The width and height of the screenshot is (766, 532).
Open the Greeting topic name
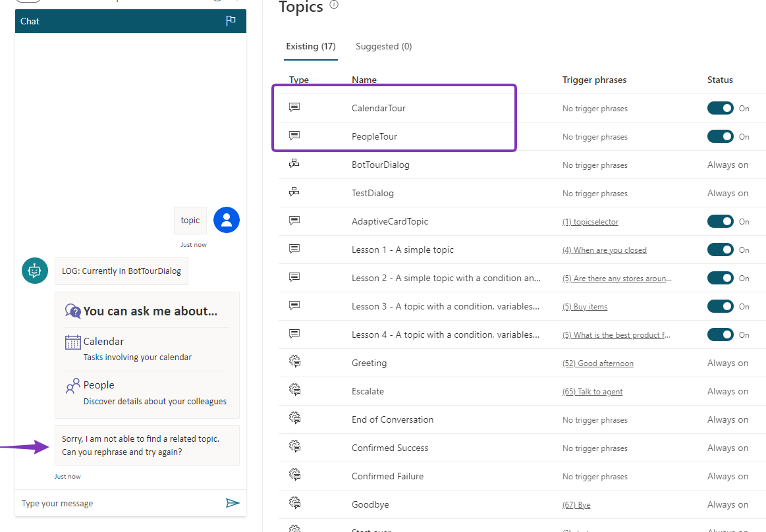369,363
